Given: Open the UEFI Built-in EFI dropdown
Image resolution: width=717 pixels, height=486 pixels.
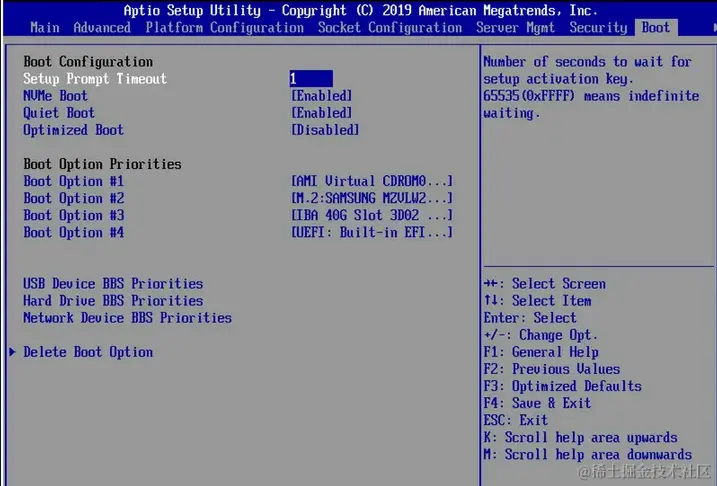Looking at the screenshot, I should point(372,232).
